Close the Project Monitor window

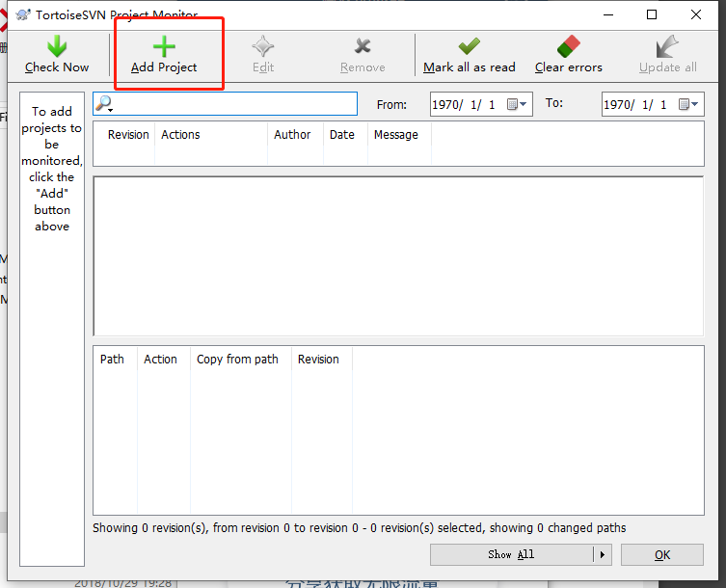point(696,14)
